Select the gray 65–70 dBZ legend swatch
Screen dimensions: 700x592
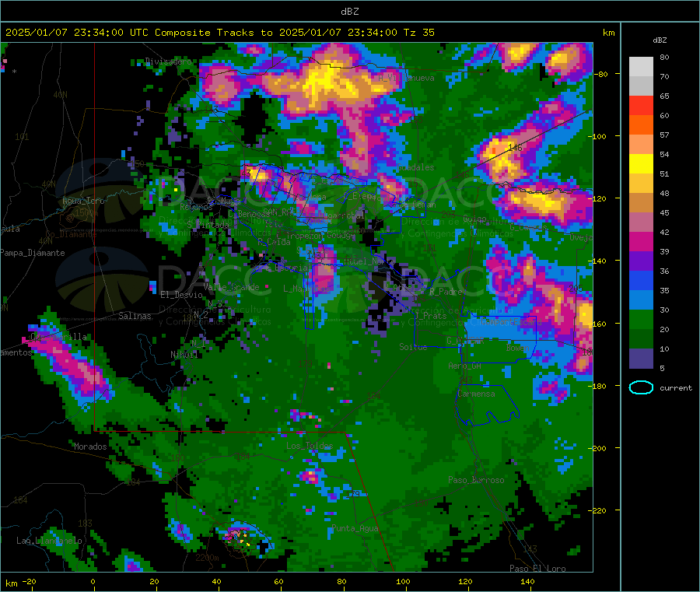pos(641,86)
